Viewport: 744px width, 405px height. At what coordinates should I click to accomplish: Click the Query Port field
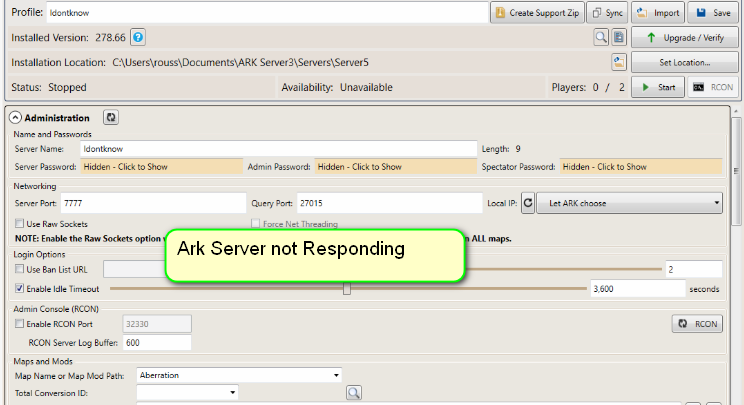click(x=390, y=203)
